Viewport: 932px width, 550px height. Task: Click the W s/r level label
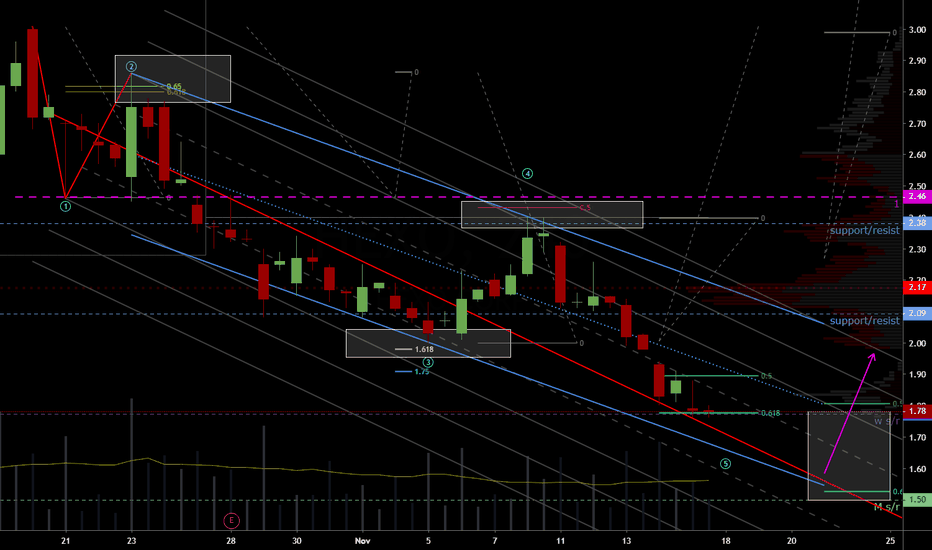pyautogui.click(x=886, y=421)
